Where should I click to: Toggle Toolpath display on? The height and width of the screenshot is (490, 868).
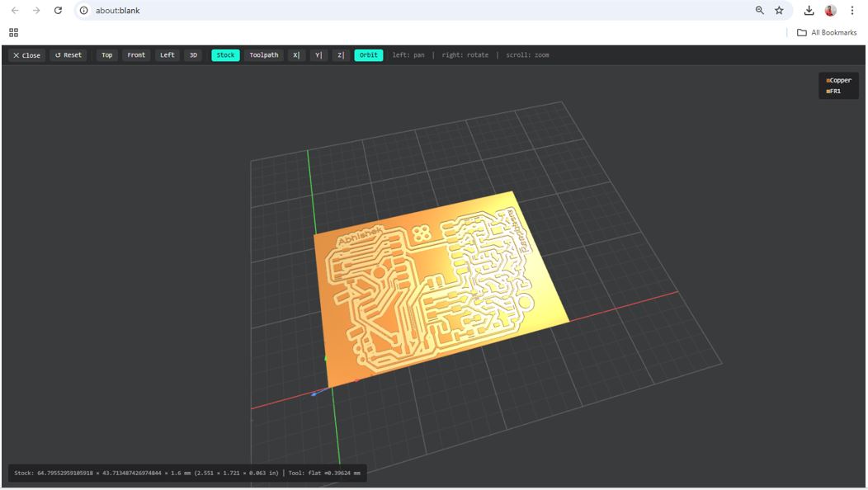[x=263, y=55]
